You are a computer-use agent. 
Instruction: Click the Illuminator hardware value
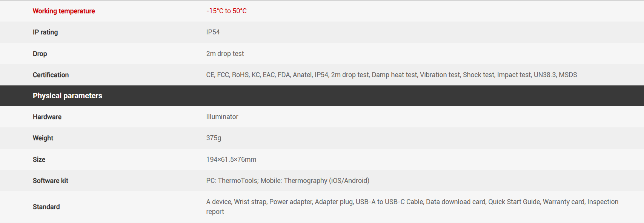click(x=222, y=117)
